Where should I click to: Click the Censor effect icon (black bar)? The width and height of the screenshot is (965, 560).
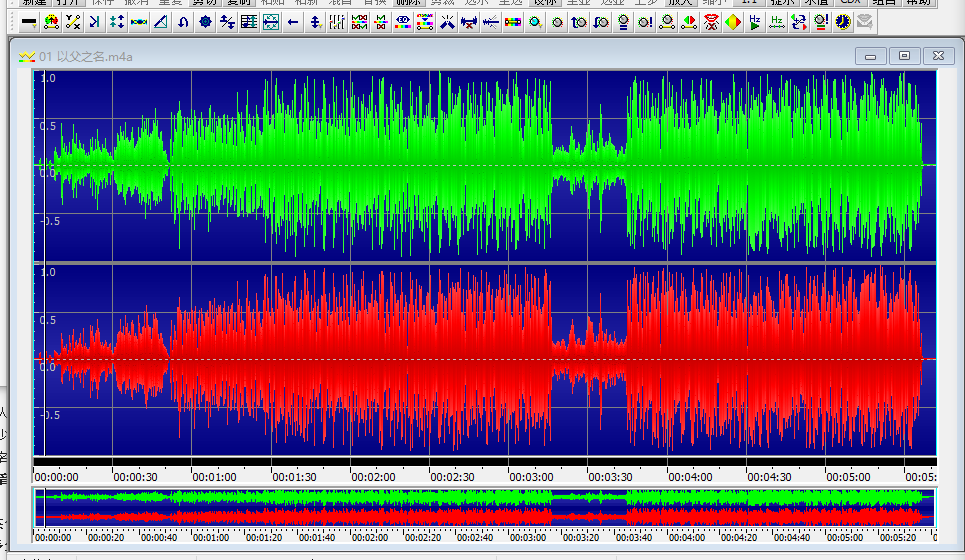tap(29, 21)
